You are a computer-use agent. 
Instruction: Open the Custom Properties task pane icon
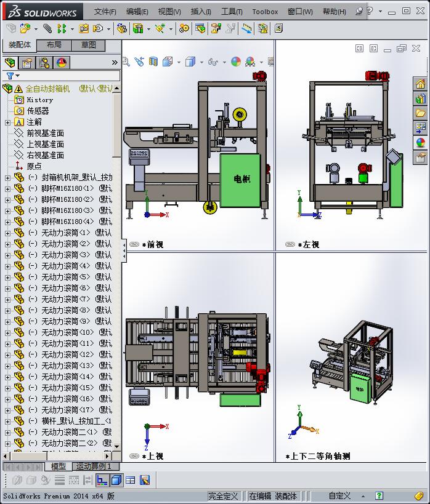tap(420, 158)
